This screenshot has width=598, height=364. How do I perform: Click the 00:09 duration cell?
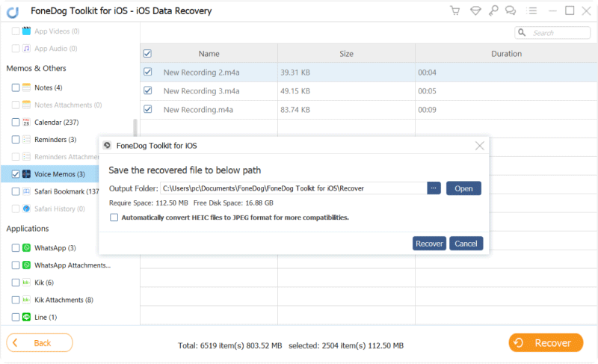pyautogui.click(x=427, y=110)
